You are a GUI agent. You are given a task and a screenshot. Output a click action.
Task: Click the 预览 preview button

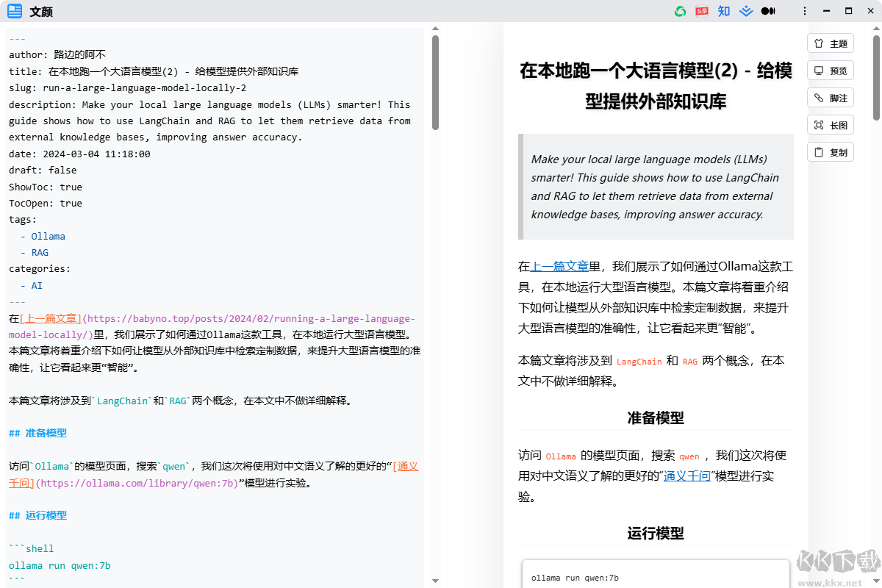(831, 71)
